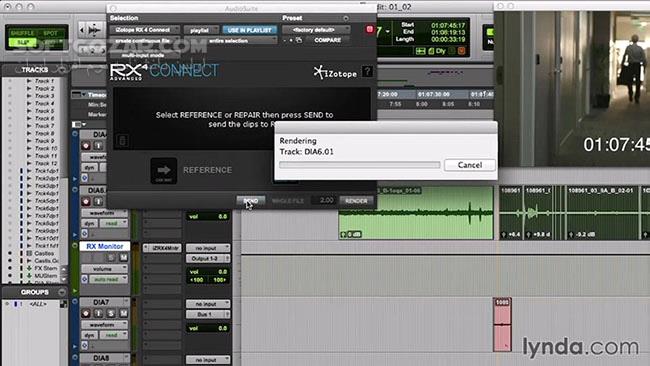Select SPOT edit mode
The height and width of the screenshot is (366, 650).
coord(51,33)
